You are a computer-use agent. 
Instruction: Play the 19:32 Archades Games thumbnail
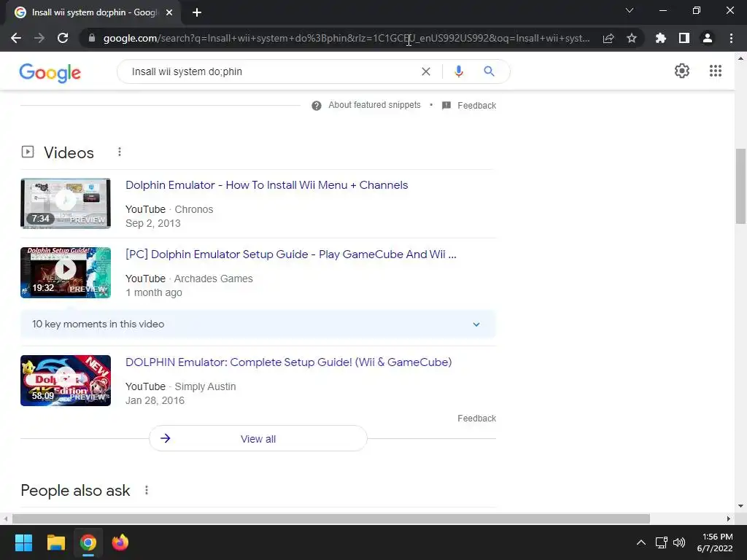click(66, 273)
